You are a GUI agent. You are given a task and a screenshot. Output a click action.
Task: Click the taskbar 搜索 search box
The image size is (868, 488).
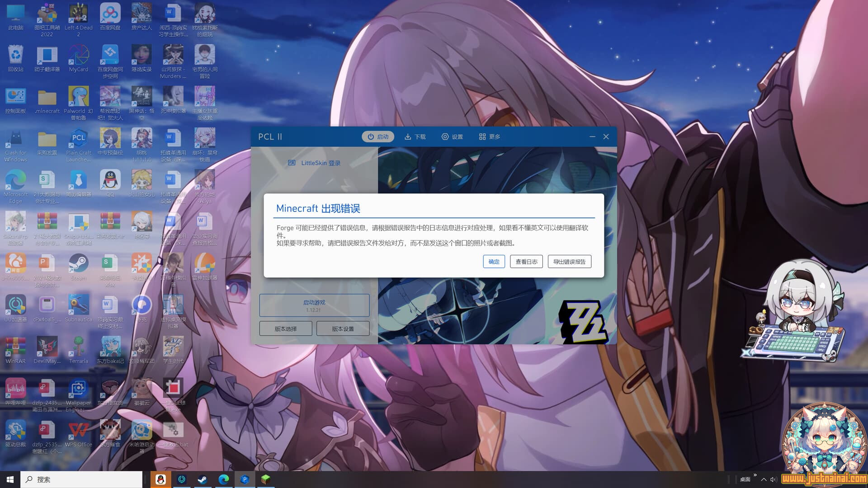click(x=81, y=479)
